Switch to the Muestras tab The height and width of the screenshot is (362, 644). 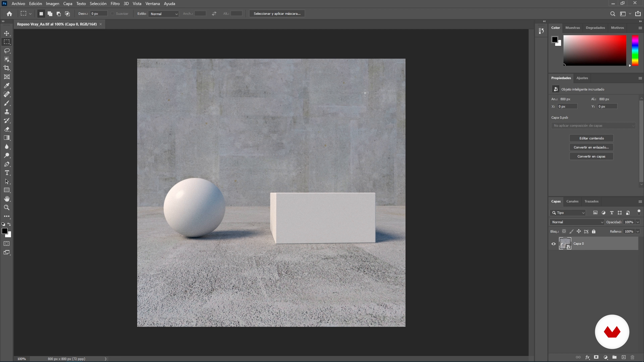pos(573,28)
